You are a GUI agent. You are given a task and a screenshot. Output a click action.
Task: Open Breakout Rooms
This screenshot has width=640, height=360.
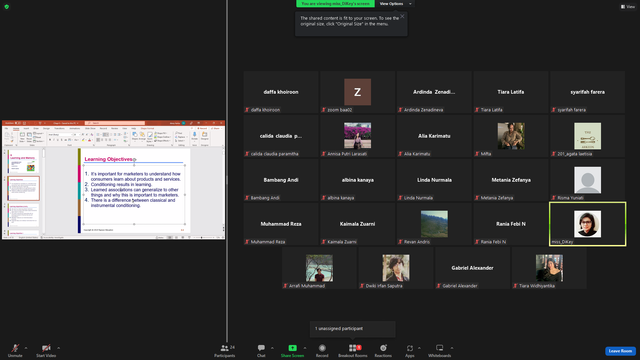pyautogui.click(x=353, y=350)
